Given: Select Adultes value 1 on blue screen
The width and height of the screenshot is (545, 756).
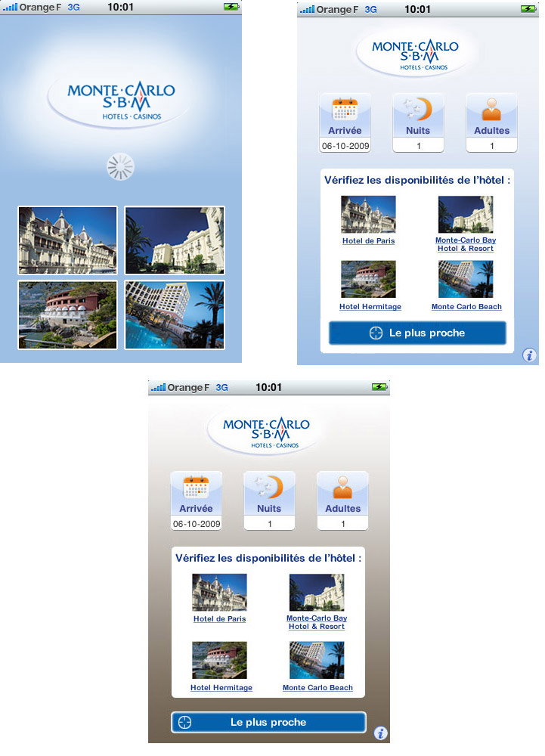Looking at the screenshot, I should pyautogui.click(x=491, y=146).
